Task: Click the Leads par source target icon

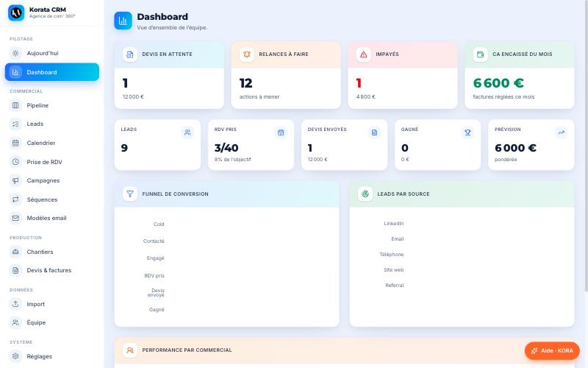Action: tap(365, 194)
